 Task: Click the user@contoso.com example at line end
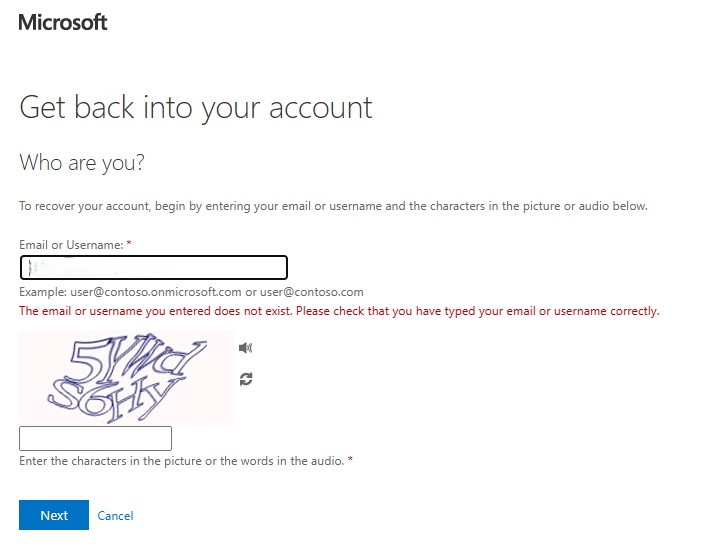(x=312, y=291)
